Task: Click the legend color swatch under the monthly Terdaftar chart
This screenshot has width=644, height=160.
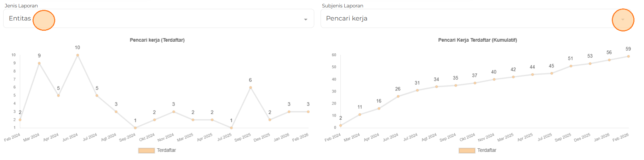Action: (x=146, y=150)
